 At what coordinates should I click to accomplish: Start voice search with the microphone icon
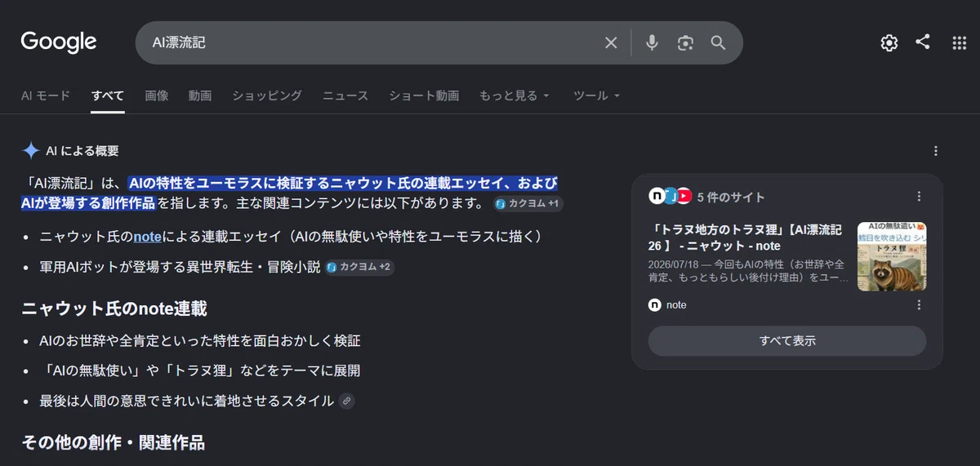652,43
